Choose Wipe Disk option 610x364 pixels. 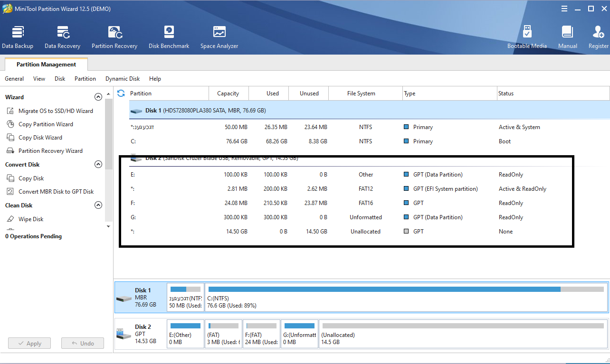[x=31, y=219]
